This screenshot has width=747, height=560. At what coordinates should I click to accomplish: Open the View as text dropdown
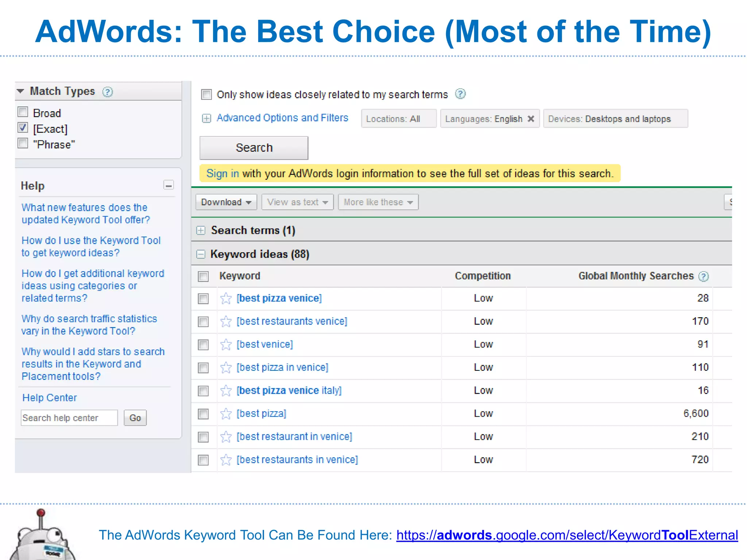click(298, 202)
